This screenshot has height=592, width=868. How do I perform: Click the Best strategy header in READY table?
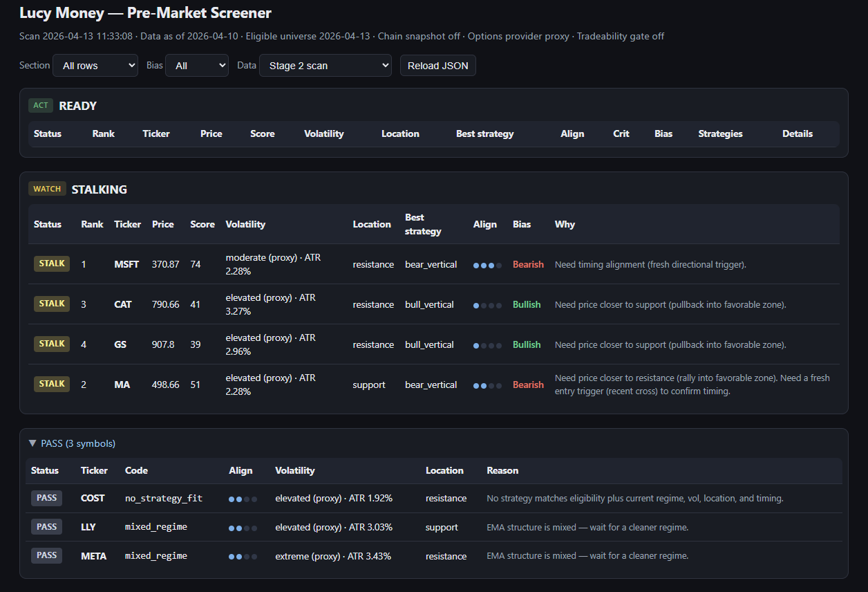tap(485, 133)
